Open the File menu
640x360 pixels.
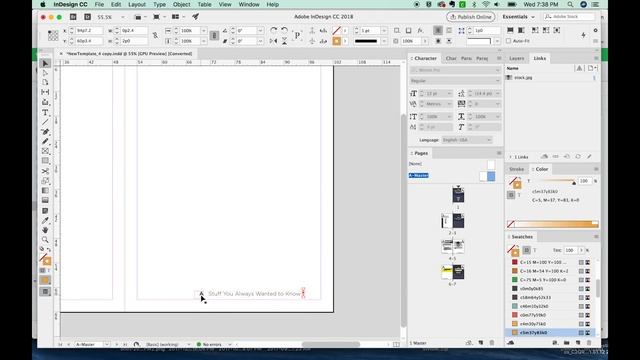(99, 4)
